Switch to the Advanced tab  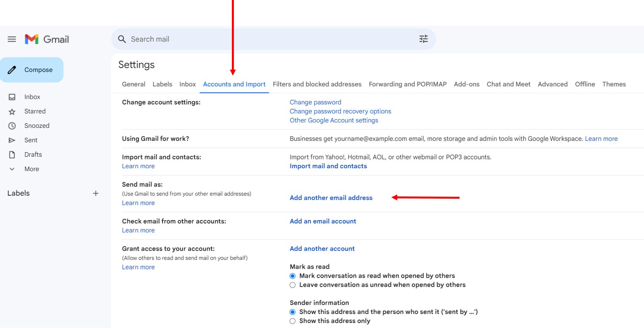click(553, 84)
